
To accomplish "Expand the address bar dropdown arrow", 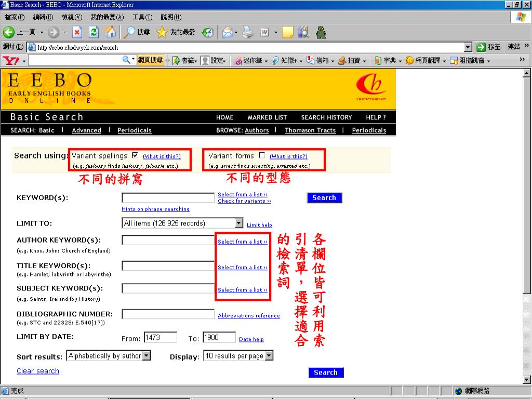I will [x=468, y=47].
